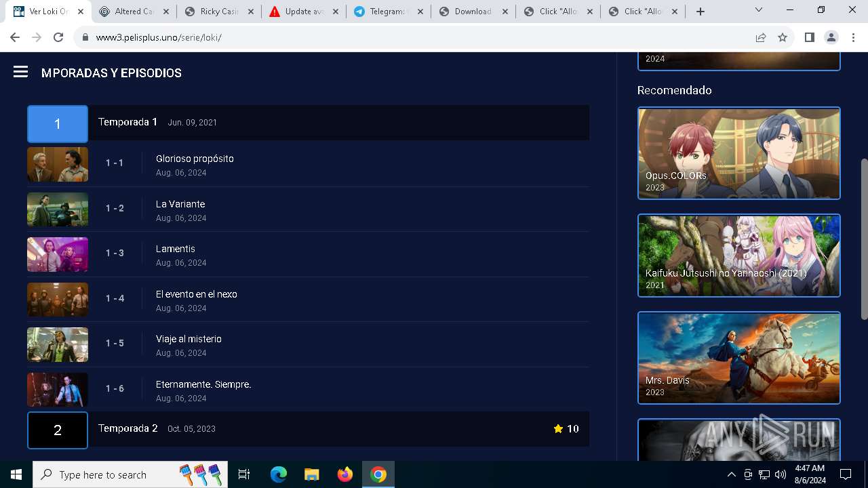Viewport: 868px width, 488px height.
Task: Switch to the Download tab
Action: pos(473,12)
